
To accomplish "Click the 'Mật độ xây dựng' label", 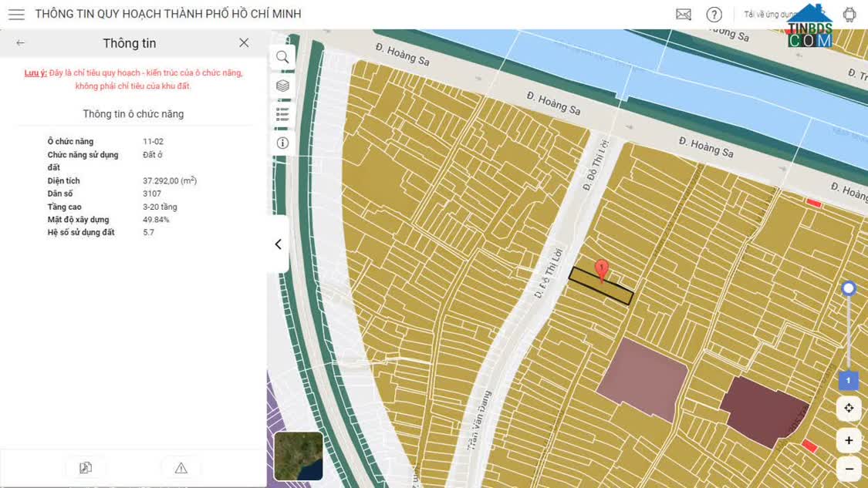I will coord(78,220).
